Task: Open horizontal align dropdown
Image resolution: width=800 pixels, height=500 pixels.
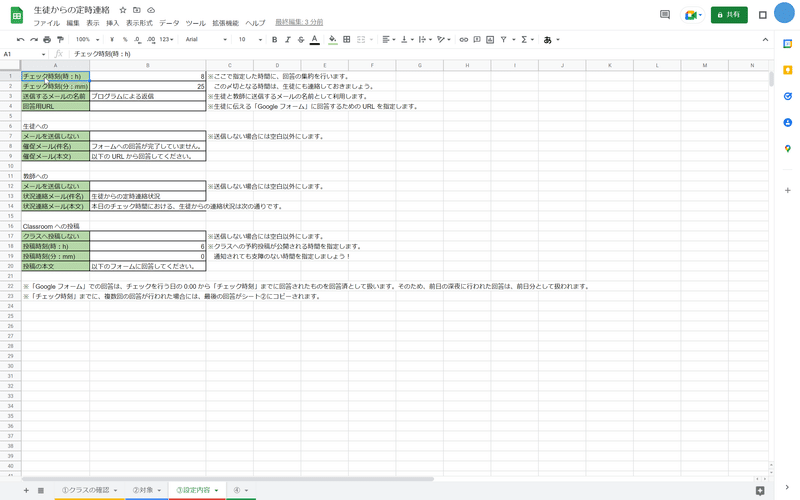Action: 389,39
